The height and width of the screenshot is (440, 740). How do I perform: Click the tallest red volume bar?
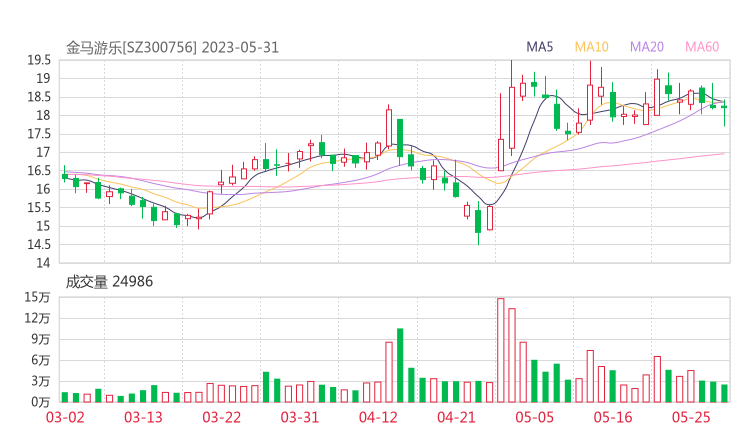[x=501, y=350]
